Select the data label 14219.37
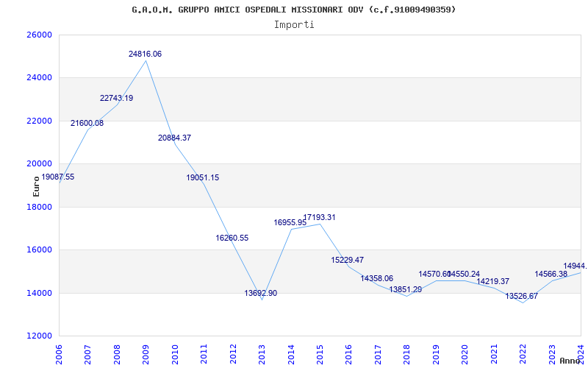588x368 pixels. [492, 282]
